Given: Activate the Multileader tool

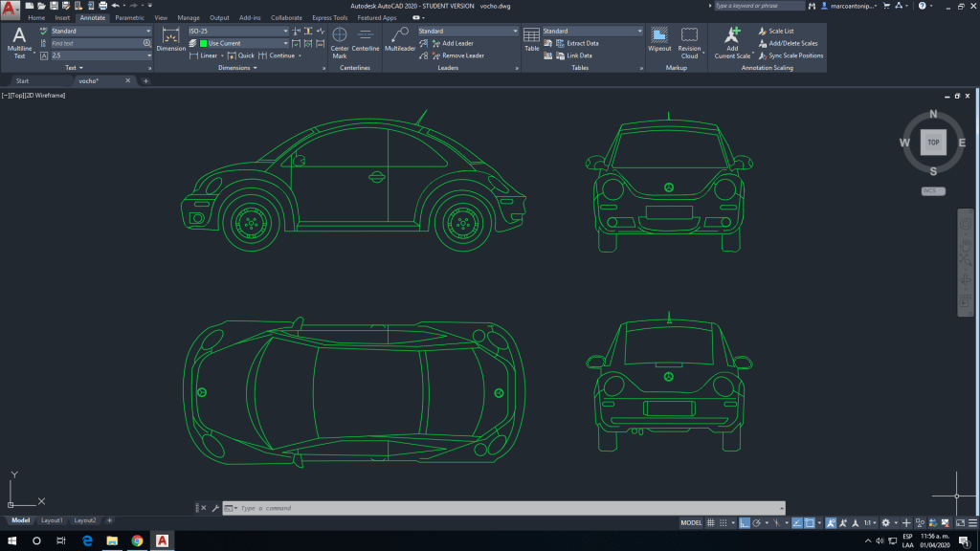Looking at the screenshot, I should 400,39.
